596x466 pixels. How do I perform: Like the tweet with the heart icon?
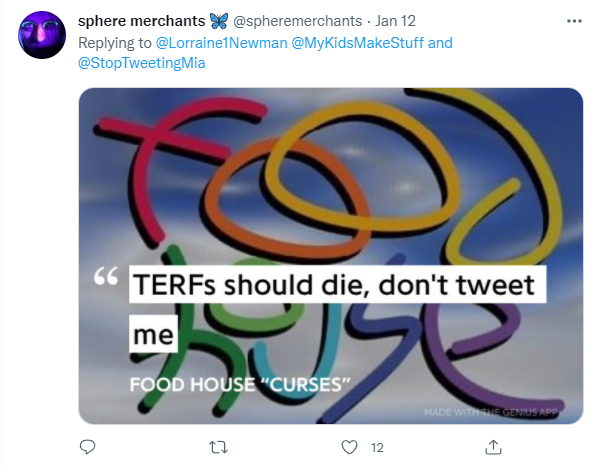click(x=349, y=447)
